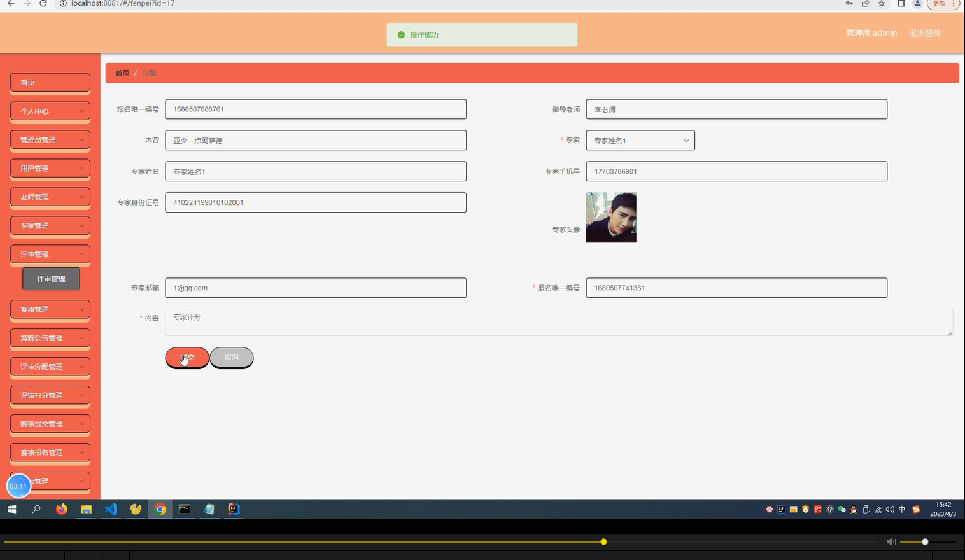The width and height of the screenshot is (965, 560).
Task: Open 评审分配管理 sidebar menu
Action: [50, 367]
